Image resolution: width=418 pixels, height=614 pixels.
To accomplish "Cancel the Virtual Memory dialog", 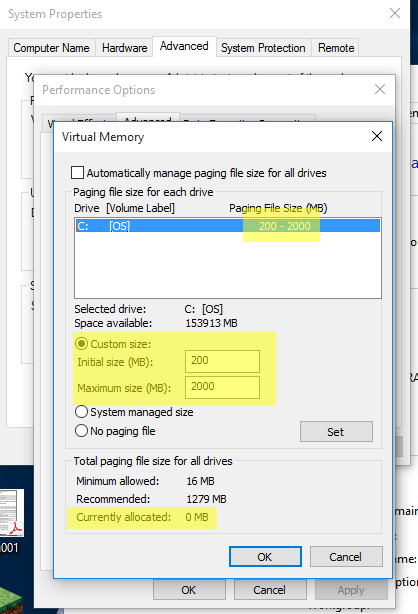I will [x=346, y=556].
